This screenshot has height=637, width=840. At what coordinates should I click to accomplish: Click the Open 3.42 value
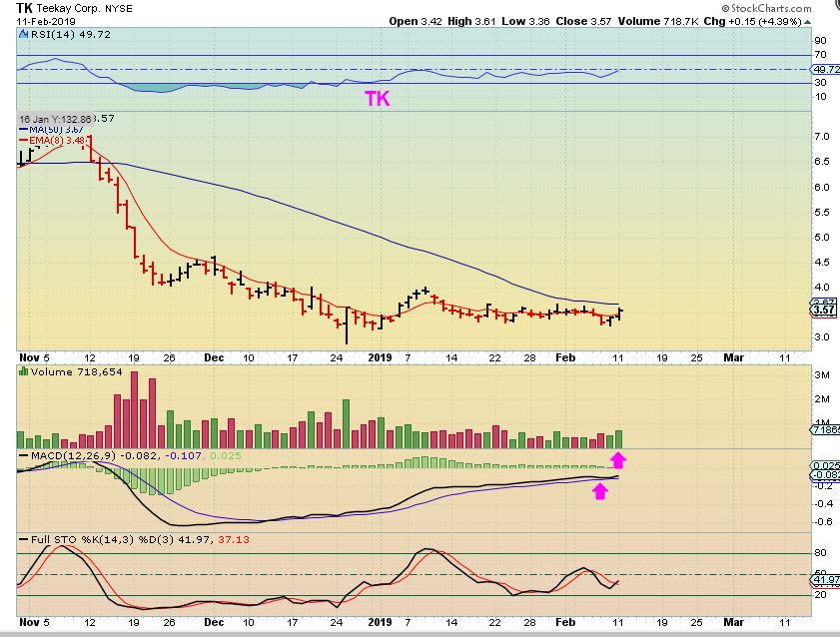(416, 21)
